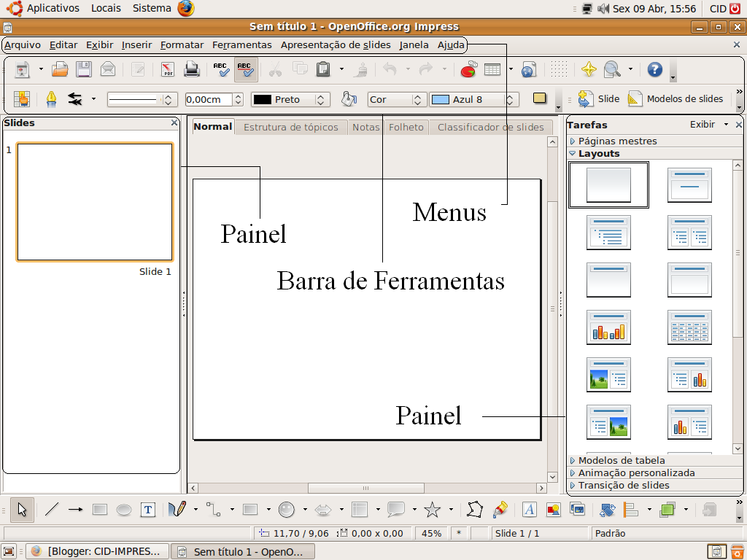The height and width of the screenshot is (560, 747).
Task: Toggle the Shadow square icon
Action: click(539, 98)
